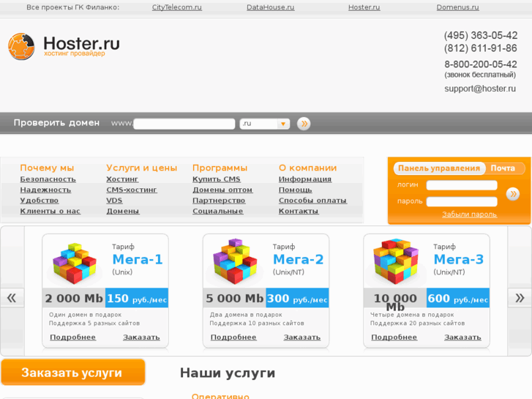Submit domain check with arrow button

point(304,124)
